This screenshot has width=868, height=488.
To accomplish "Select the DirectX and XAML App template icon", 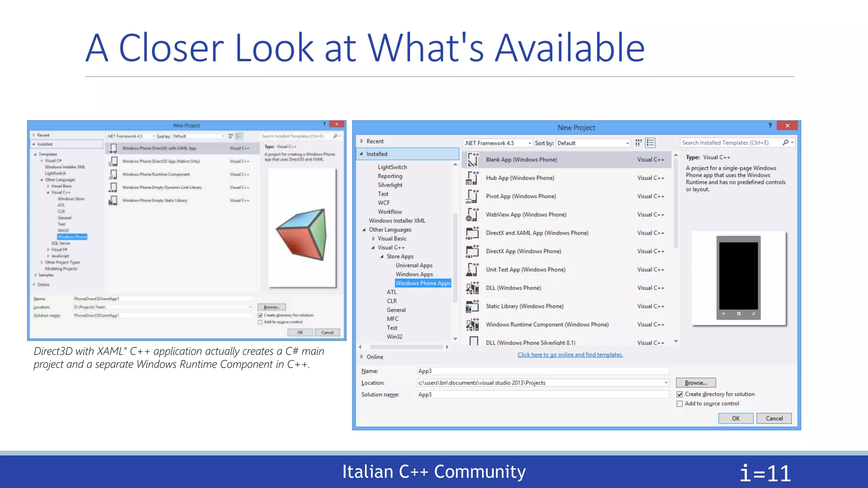I will click(473, 233).
